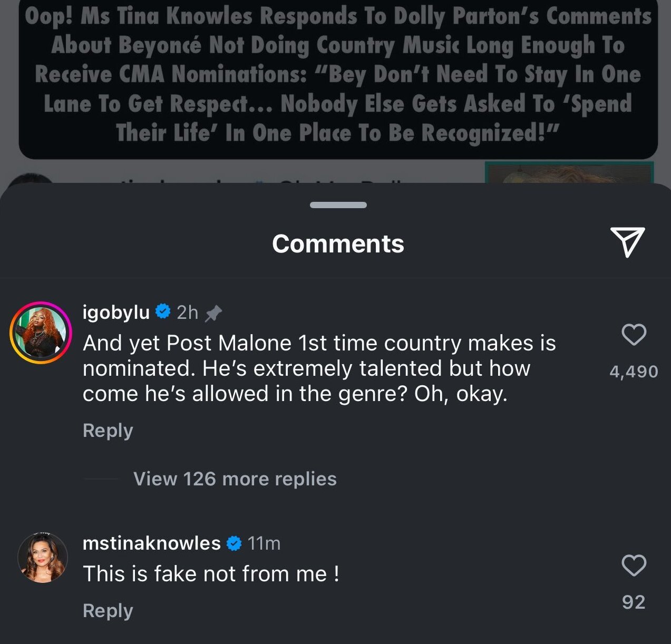Open the mstinaknowles username link
671x644 pixels.
152,543
